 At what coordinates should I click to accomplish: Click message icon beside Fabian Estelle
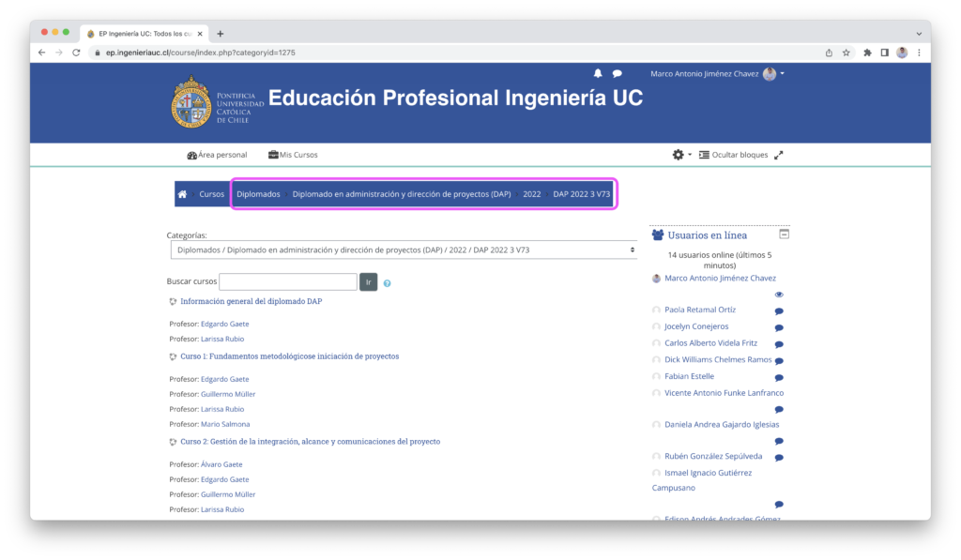(x=779, y=377)
